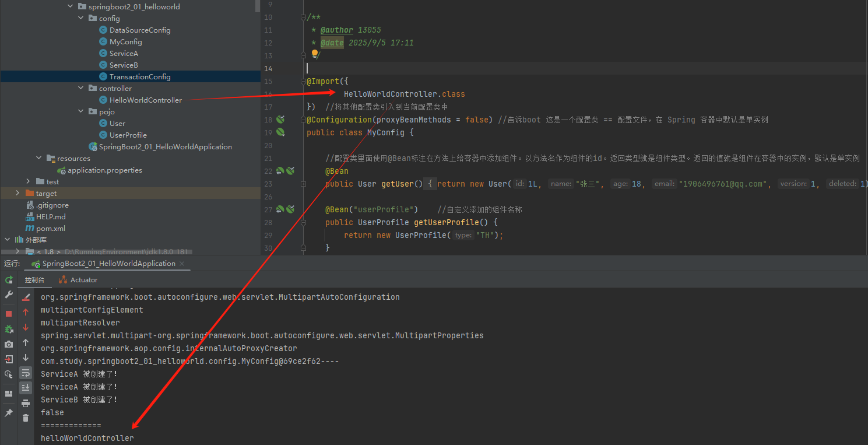Rerun the application with the green rerun icon
Image resolution: width=868 pixels, height=445 pixels.
(x=9, y=280)
